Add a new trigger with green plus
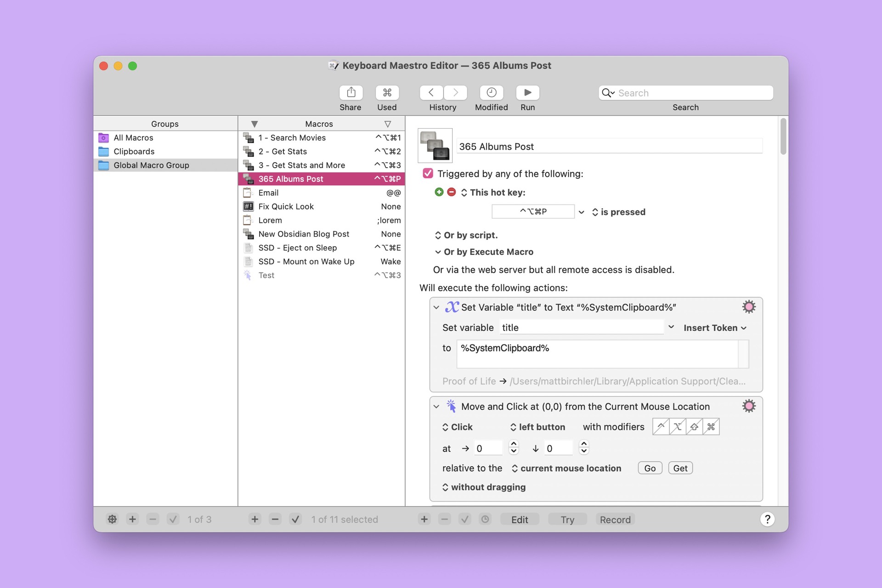 coord(439,192)
